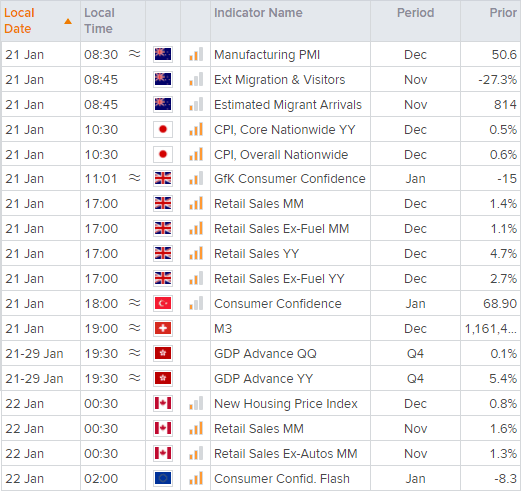This screenshot has width=521, height=491.
Task: Click the Prior column header
Action: 491,21
